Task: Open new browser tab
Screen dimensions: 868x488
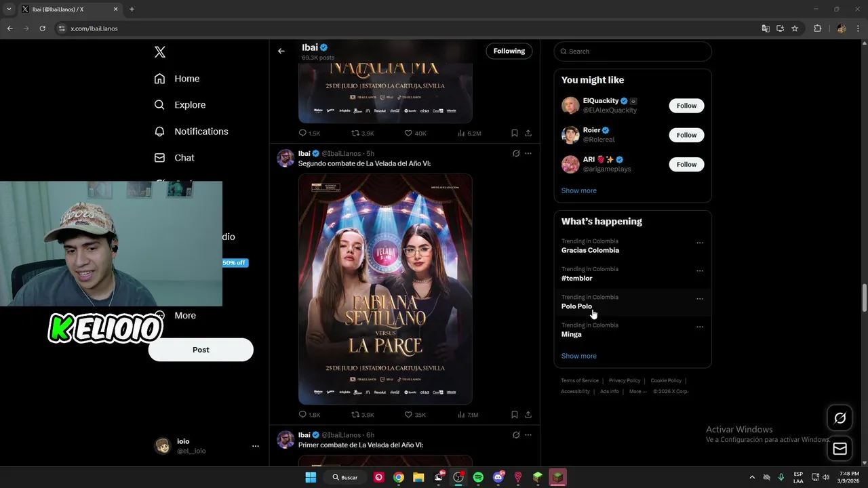Action: pyautogui.click(x=132, y=9)
